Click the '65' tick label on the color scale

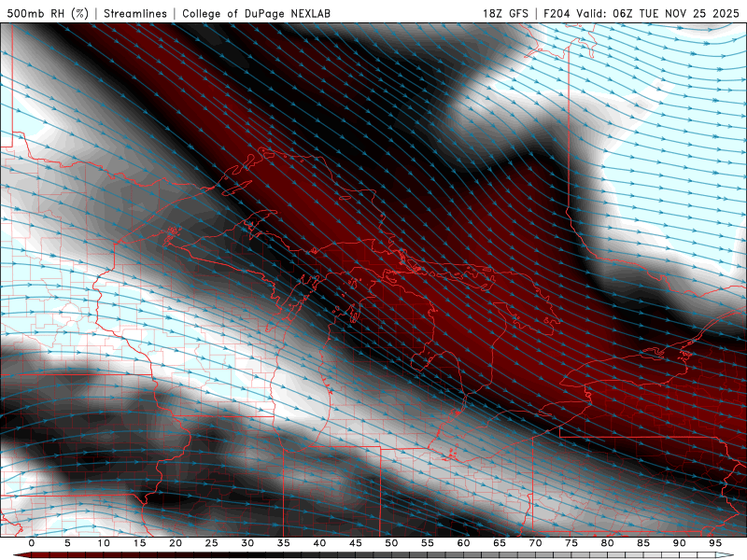(500, 543)
